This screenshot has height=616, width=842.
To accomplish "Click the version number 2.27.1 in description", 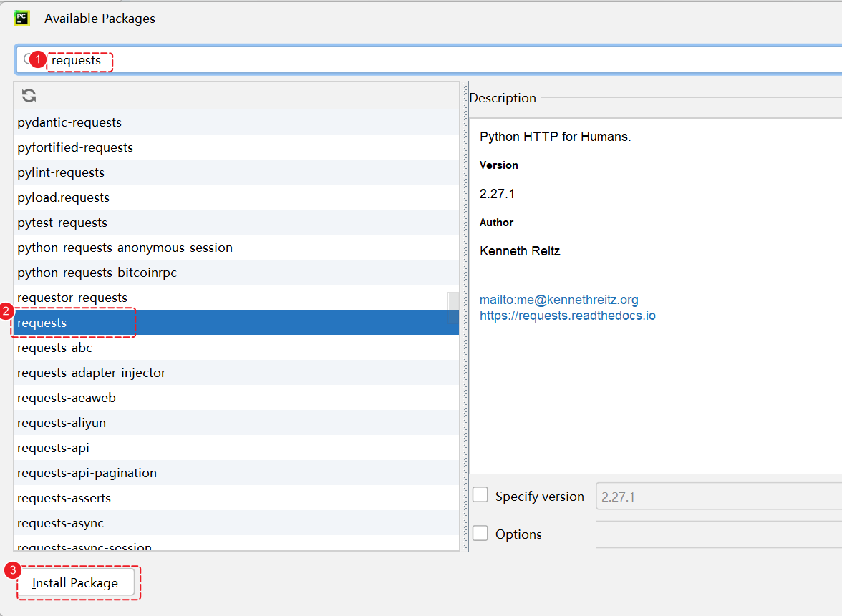I will coord(497,194).
